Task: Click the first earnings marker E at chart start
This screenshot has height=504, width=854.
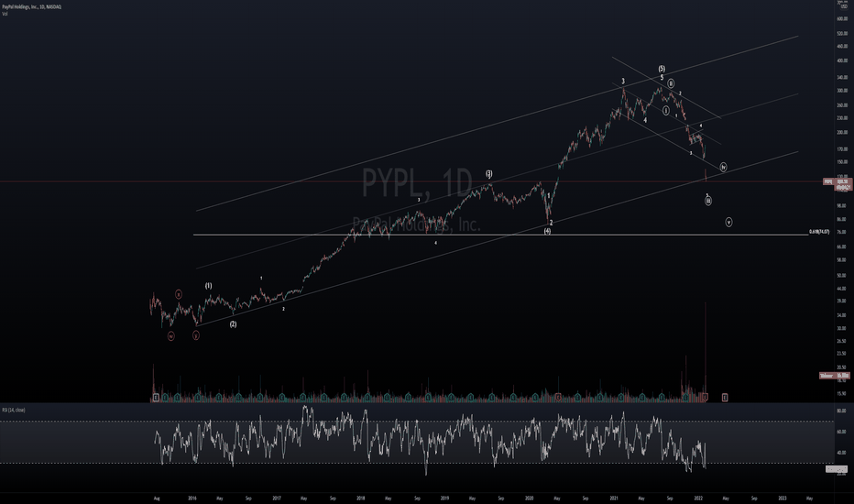Action: tap(156, 398)
